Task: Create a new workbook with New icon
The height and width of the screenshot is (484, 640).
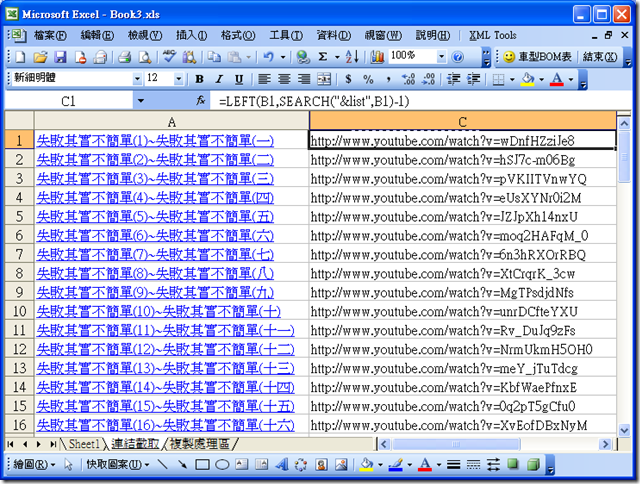Action: (20, 57)
